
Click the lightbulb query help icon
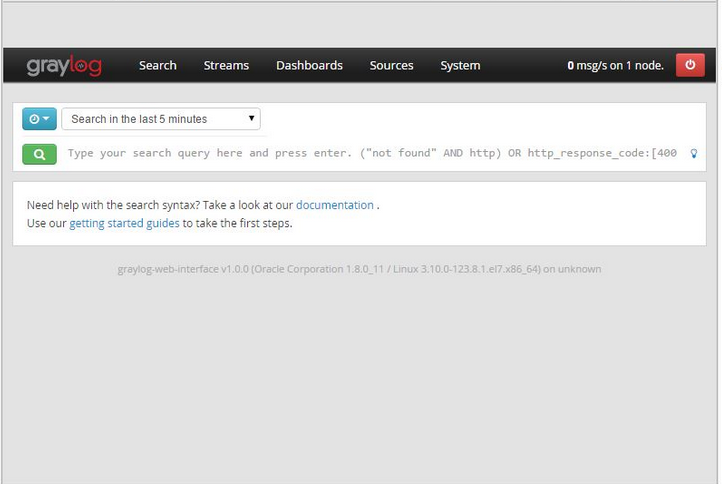coord(693,153)
